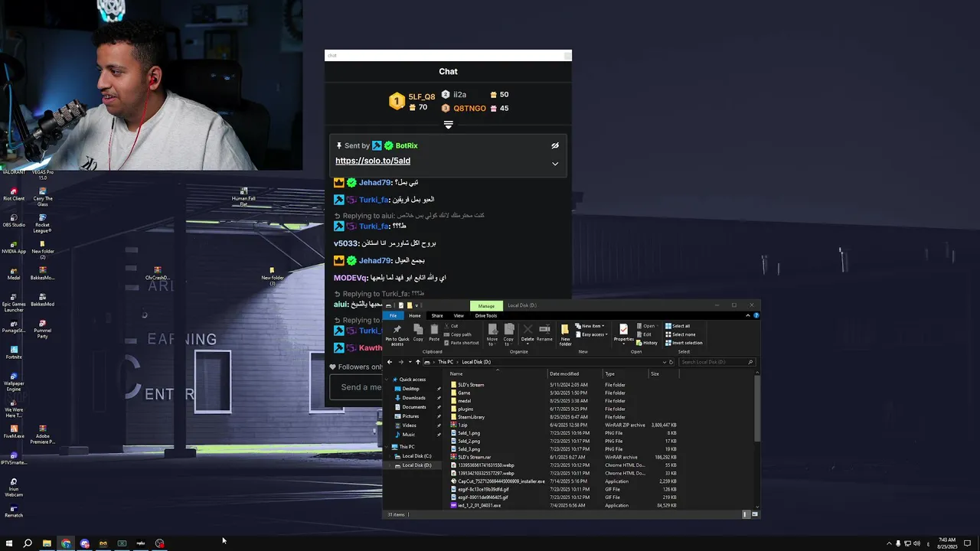The width and height of the screenshot is (980, 551).
Task: Expand the pinned message chevron in chat
Action: pos(555,164)
